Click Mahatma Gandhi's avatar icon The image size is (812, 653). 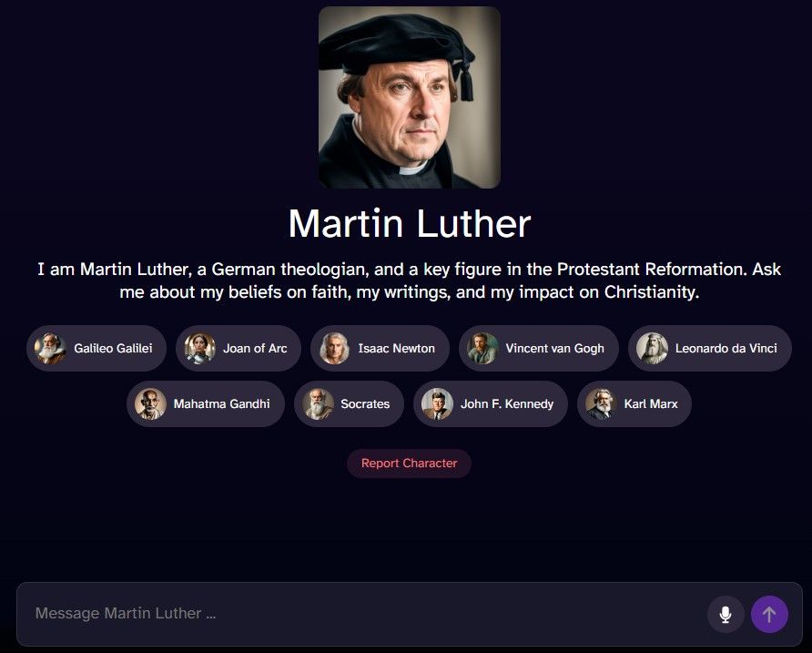pos(150,403)
